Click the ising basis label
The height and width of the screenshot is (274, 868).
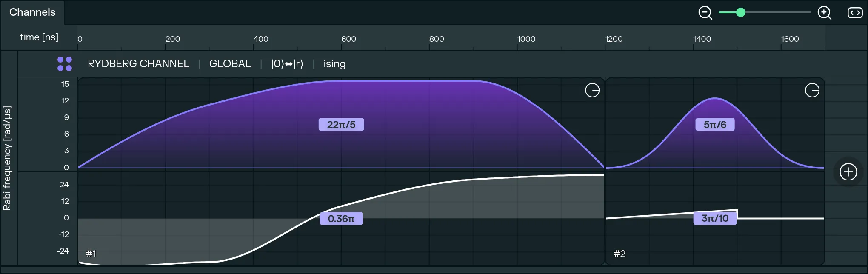point(334,64)
